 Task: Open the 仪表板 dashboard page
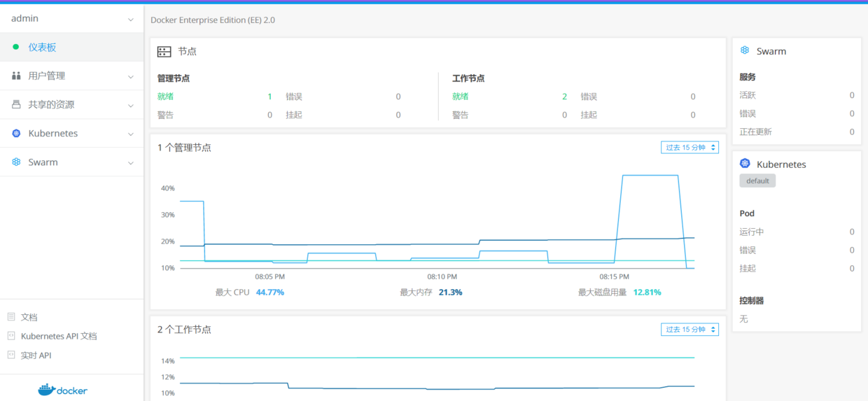click(x=71, y=47)
